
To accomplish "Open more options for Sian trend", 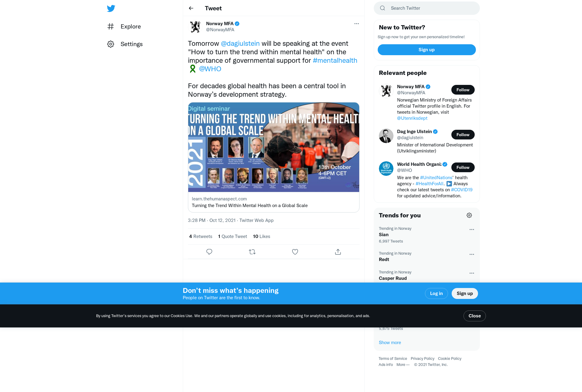I will click(x=472, y=230).
